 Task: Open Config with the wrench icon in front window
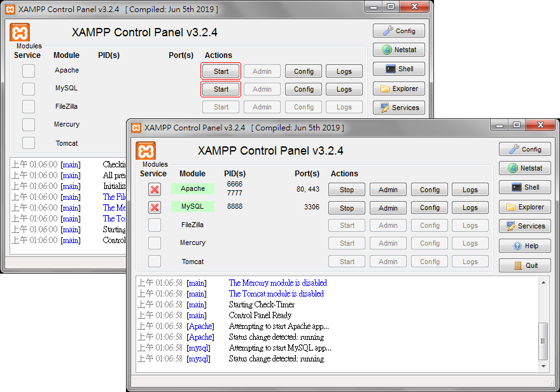(x=524, y=150)
